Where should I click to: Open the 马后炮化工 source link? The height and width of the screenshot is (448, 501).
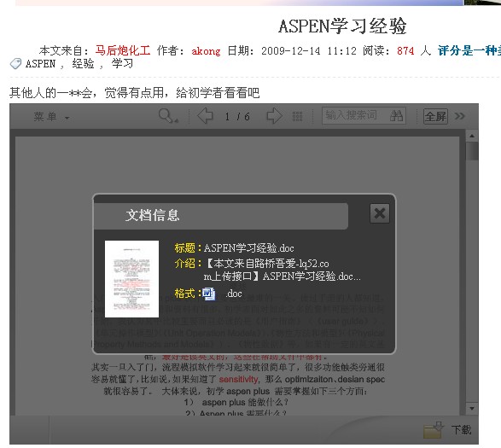tap(123, 50)
